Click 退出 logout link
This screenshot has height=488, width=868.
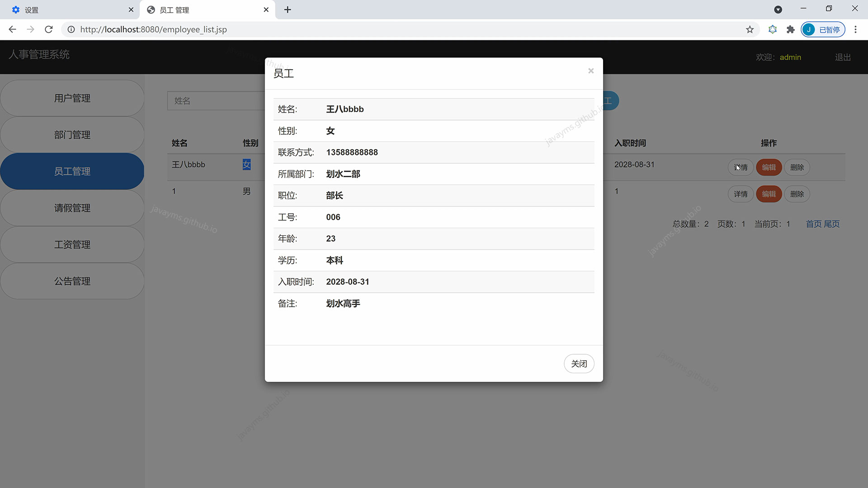[843, 57]
